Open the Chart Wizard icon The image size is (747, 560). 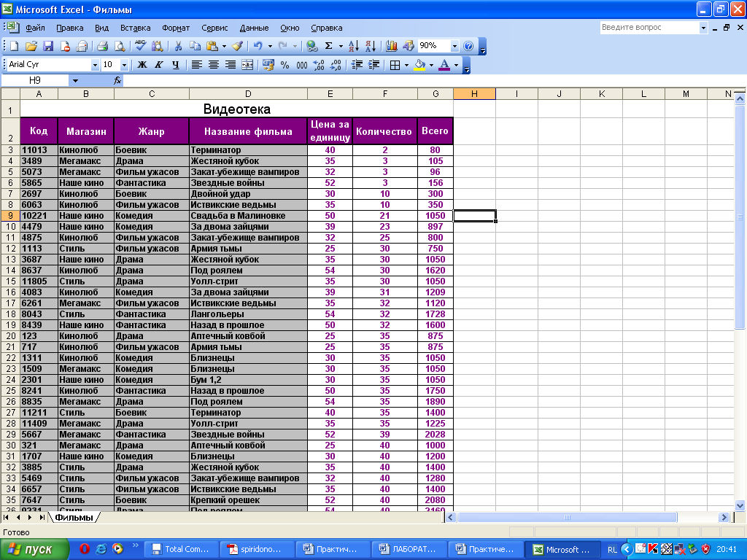point(392,46)
